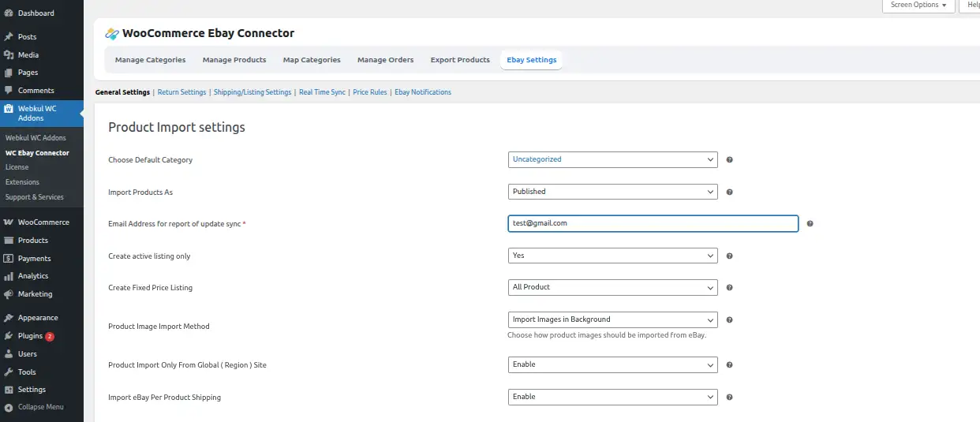This screenshot has height=422, width=980.
Task: Click the Plugins icon in the sidebar
Action: 9,336
